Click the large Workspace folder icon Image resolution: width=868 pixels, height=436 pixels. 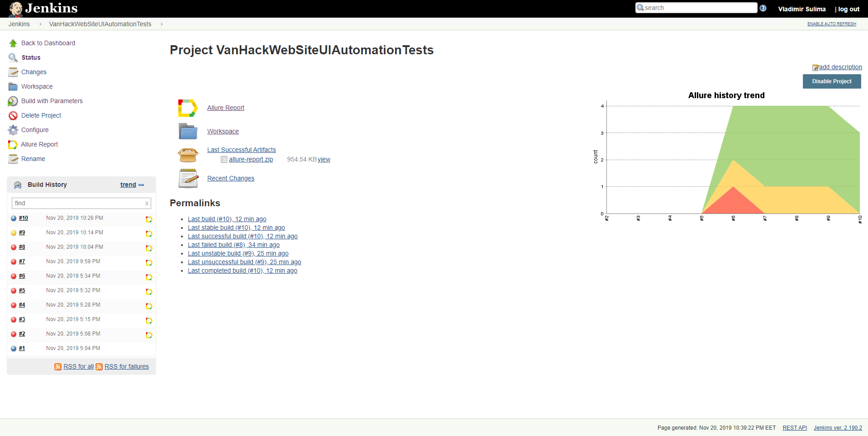pyautogui.click(x=188, y=131)
